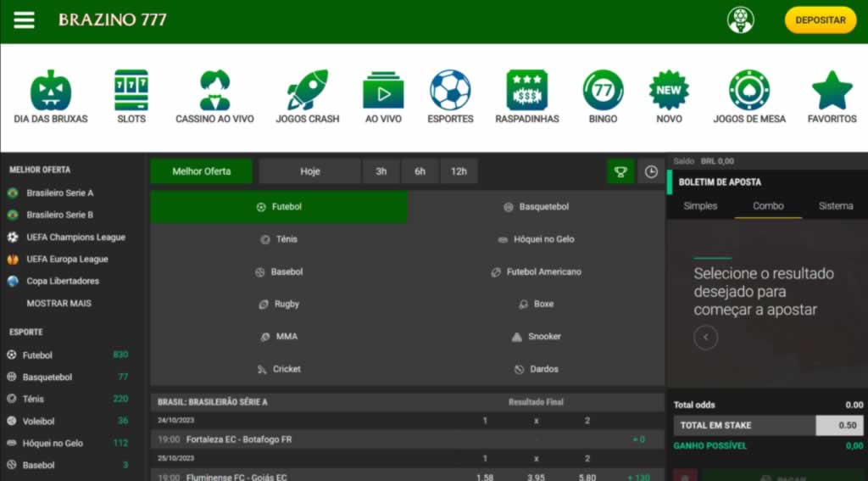Select Brasileiro Serie B league
The height and width of the screenshot is (481, 868).
60,215
